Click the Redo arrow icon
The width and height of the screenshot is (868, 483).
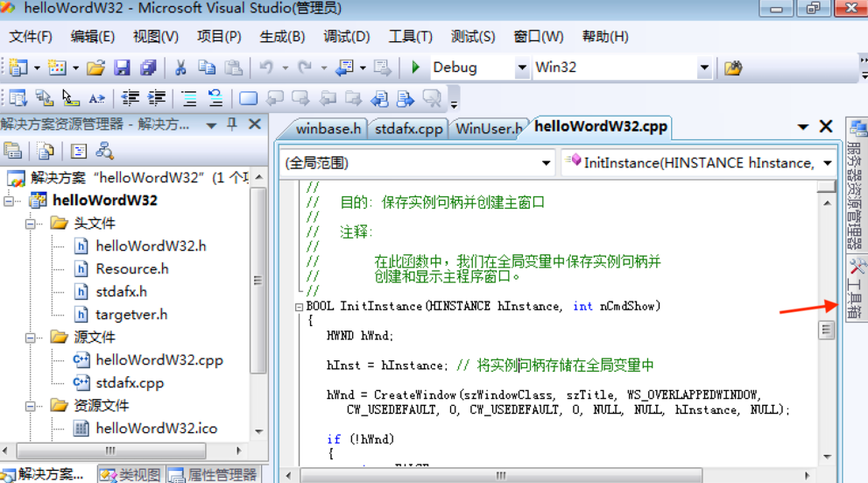305,67
